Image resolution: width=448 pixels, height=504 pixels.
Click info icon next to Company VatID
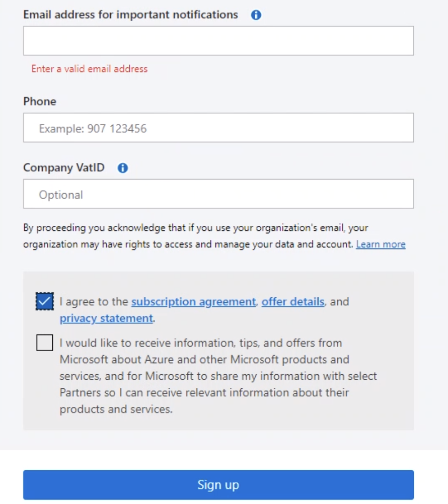[122, 168]
